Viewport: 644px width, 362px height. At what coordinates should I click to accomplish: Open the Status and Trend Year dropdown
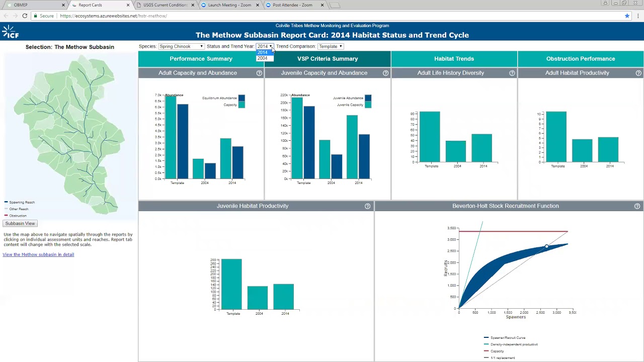[x=265, y=46]
